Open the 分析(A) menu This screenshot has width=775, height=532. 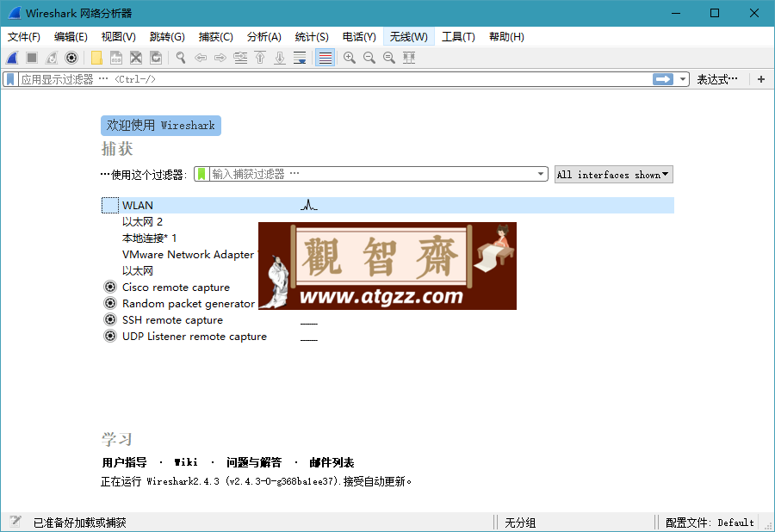tap(264, 36)
